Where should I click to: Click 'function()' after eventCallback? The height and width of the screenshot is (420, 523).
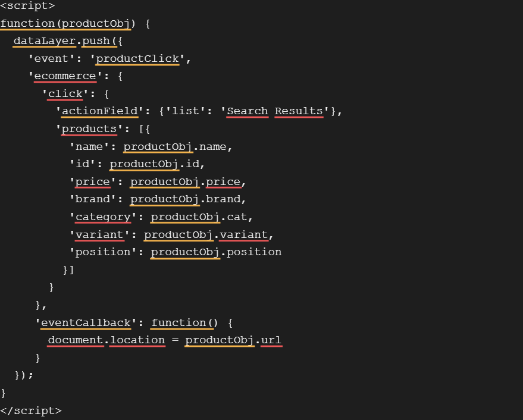(x=184, y=323)
